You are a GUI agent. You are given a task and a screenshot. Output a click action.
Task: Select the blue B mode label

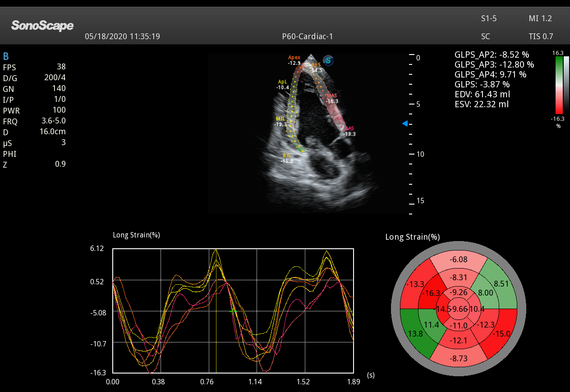(x=6, y=56)
